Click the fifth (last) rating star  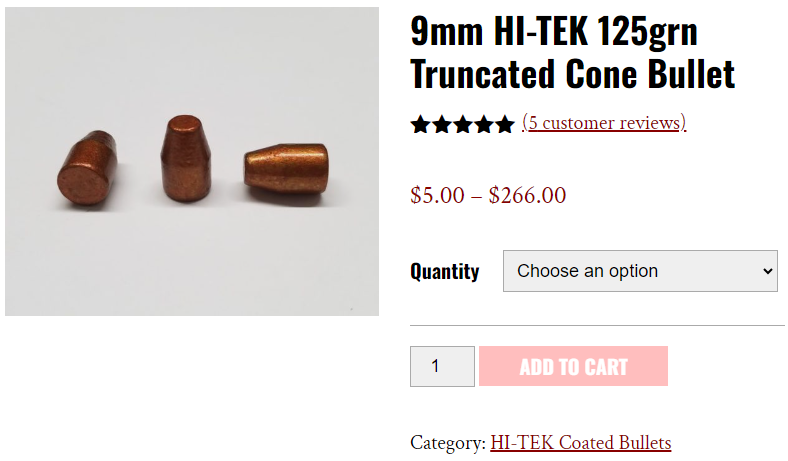[505, 124]
